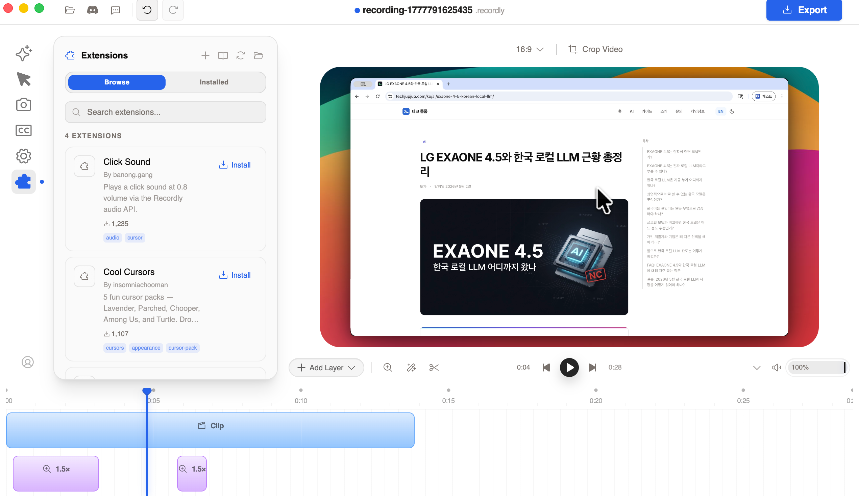859x504 pixels.
Task: Undo the last edit
Action: (147, 10)
